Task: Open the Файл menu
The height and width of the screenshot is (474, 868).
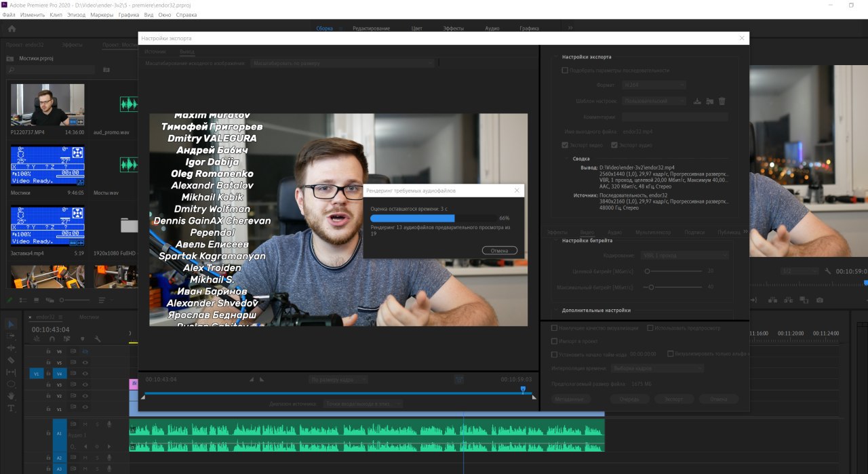Action: coord(9,14)
